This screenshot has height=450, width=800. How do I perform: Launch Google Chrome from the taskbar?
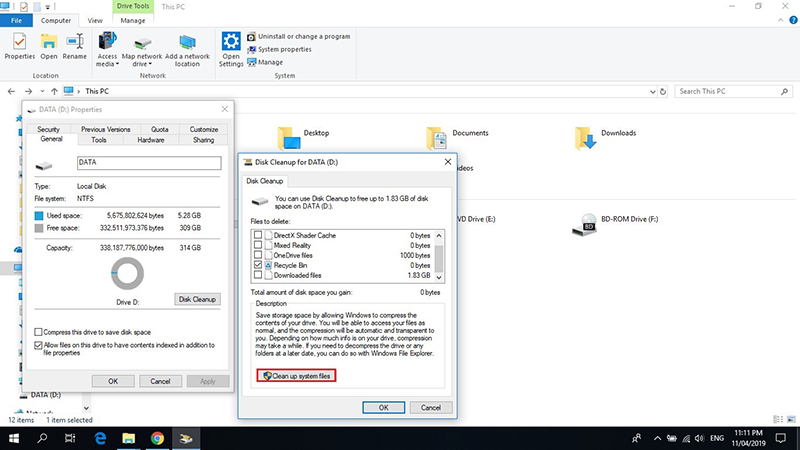(x=157, y=438)
